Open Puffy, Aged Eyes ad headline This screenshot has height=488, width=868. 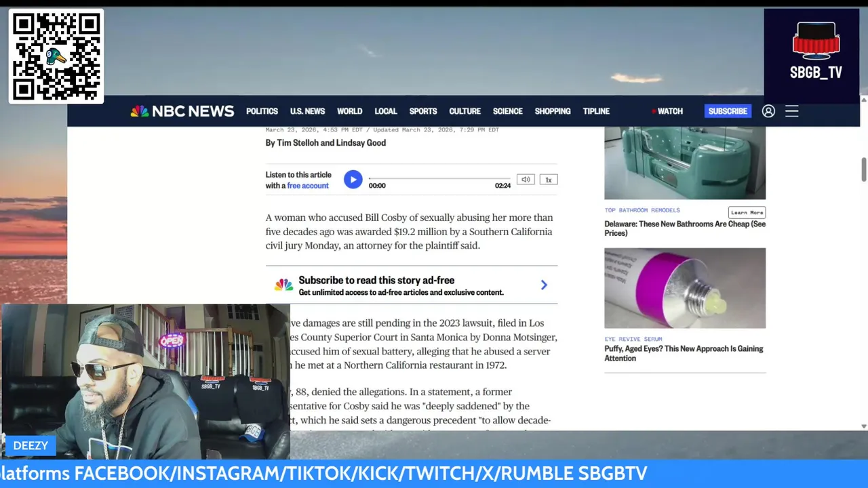[684, 353]
